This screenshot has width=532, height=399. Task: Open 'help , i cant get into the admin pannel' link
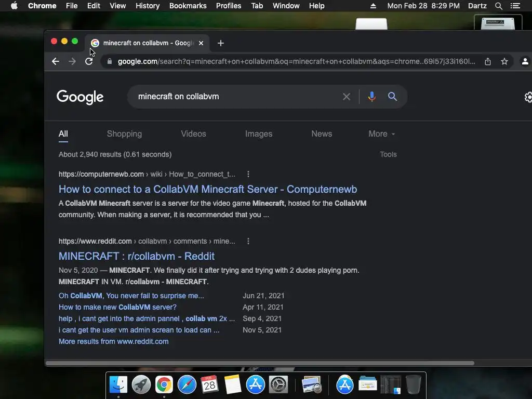(x=147, y=319)
